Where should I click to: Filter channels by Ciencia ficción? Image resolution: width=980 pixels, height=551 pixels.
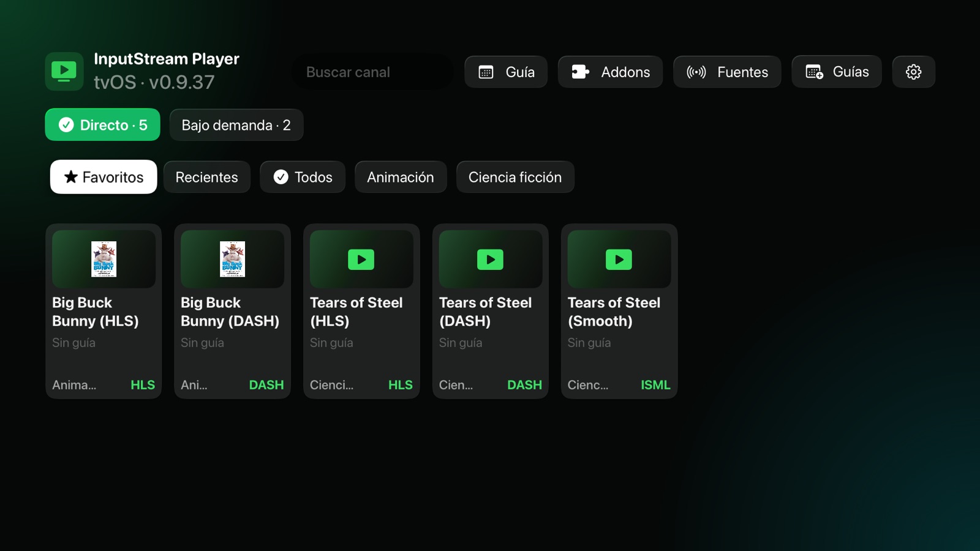coord(515,177)
